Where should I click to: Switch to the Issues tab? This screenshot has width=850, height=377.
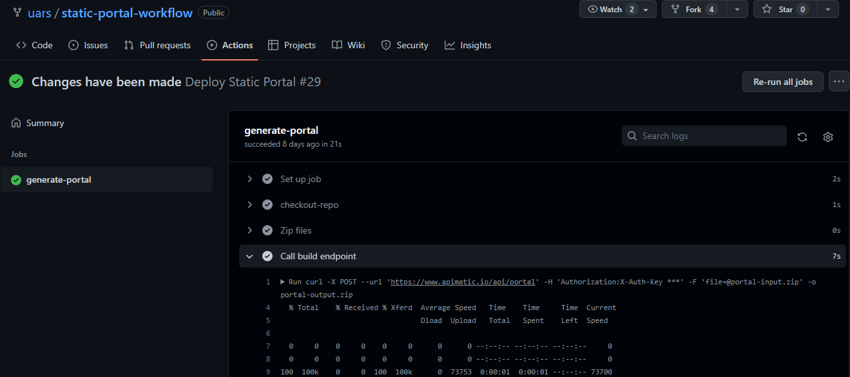tap(88, 45)
